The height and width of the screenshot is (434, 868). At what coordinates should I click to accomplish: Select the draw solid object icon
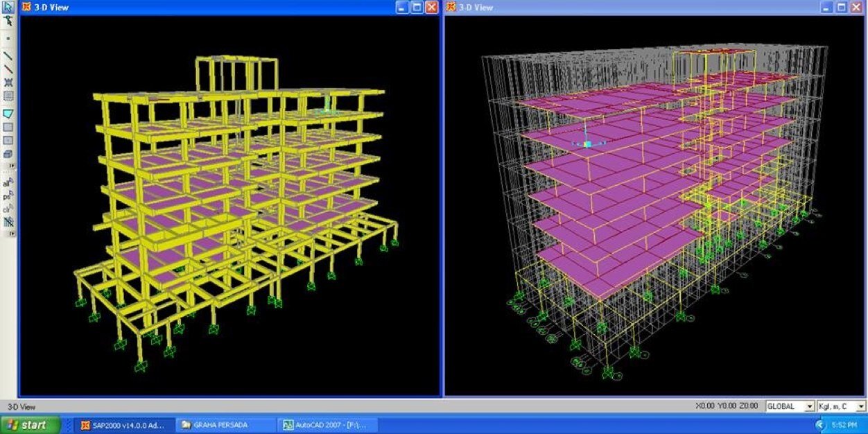point(8,153)
